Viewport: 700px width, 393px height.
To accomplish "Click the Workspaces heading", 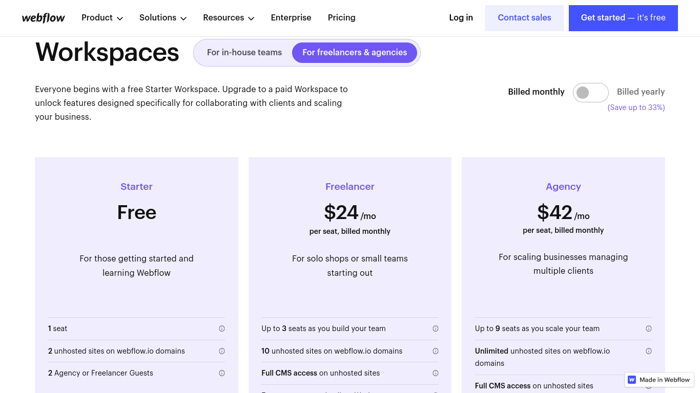I will click(107, 52).
